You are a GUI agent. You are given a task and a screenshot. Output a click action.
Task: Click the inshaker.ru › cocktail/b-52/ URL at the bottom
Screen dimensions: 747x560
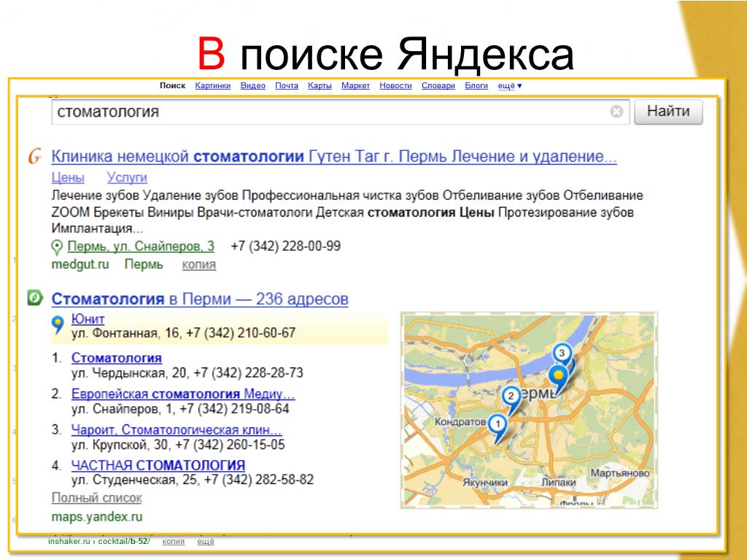tap(99, 542)
